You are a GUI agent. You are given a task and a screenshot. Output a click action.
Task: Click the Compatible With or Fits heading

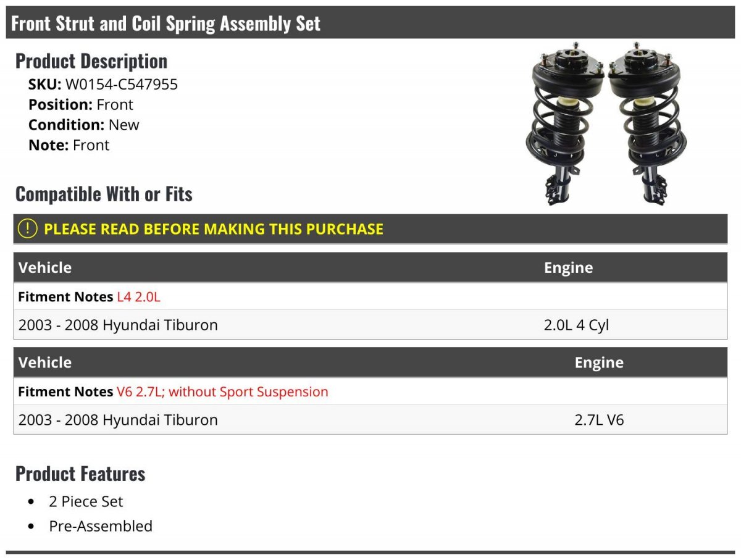(104, 194)
